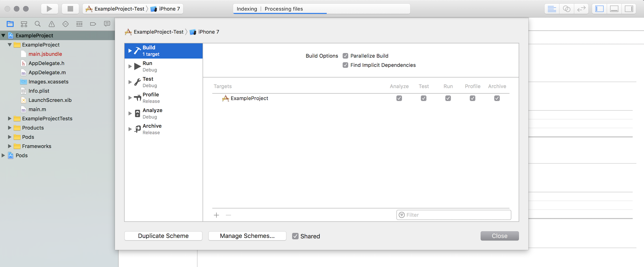Expand the Profile action disclosure triangle
Image resolution: width=644 pixels, height=267 pixels.
(130, 97)
